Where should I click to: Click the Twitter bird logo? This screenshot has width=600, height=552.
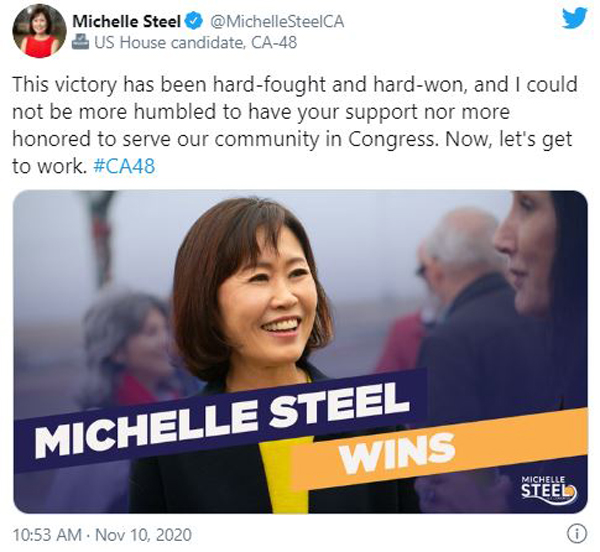coord(574,18)
